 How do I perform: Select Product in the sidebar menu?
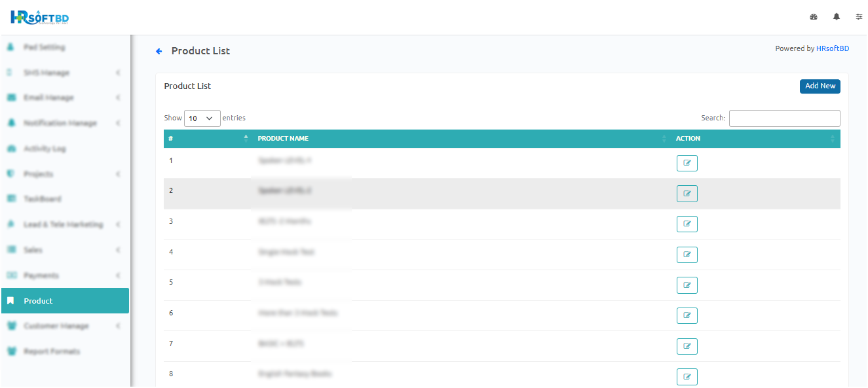64,301
